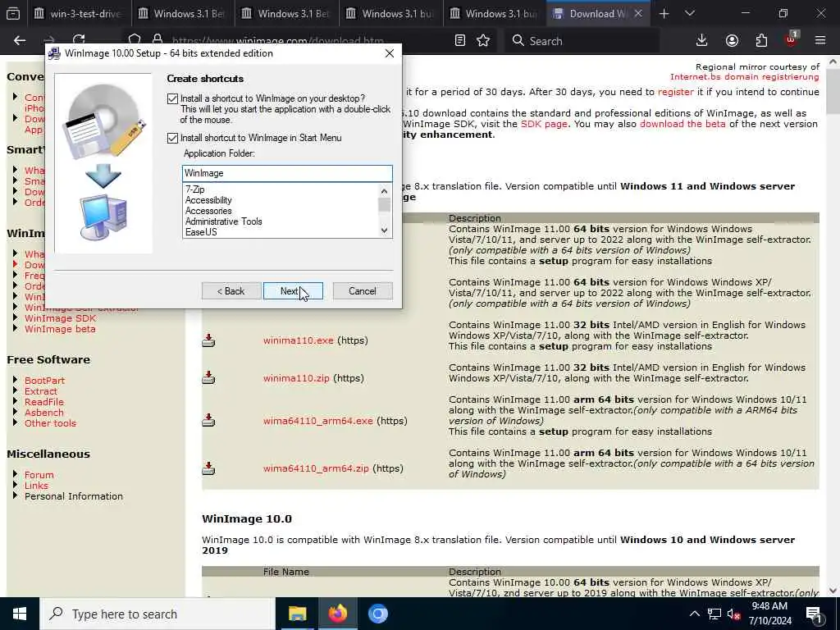Open the ReadFile sidebar link
The image size is (840, 630).
click(44, 402)
